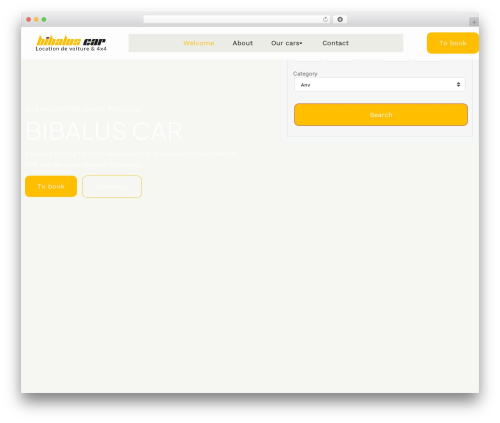Image resolution: width=500 pixels, height=423 pixels.
Task: Click the green maximize window dot
Action: pos(44,19)
